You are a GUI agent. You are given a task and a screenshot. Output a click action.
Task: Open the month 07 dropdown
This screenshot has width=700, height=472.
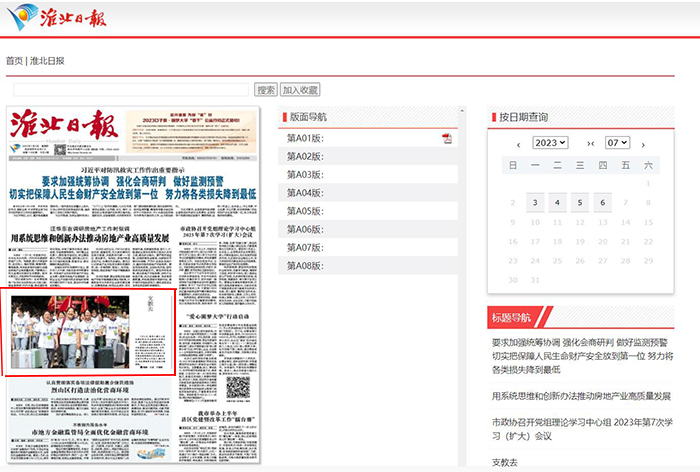tap(617, 143)
